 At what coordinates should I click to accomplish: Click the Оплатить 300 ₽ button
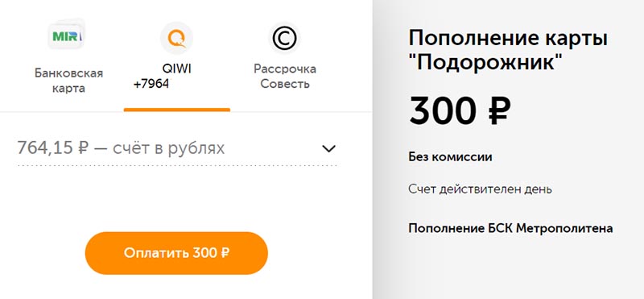pos(176,253)
